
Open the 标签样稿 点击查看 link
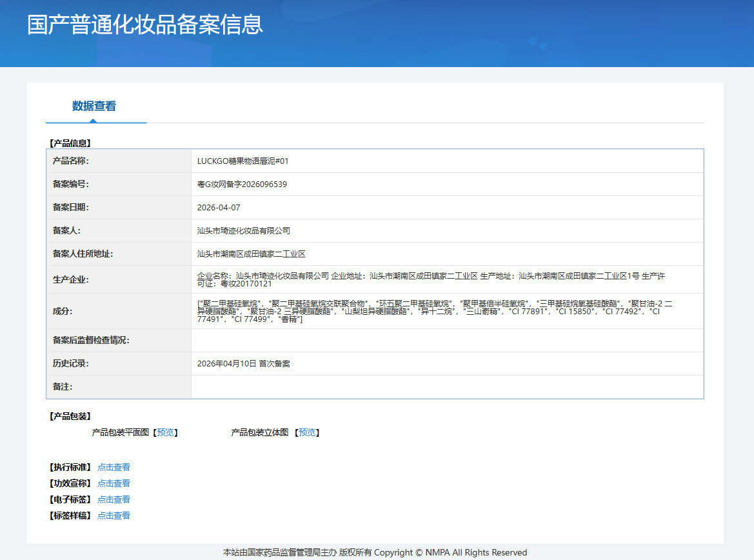[114, 515]
